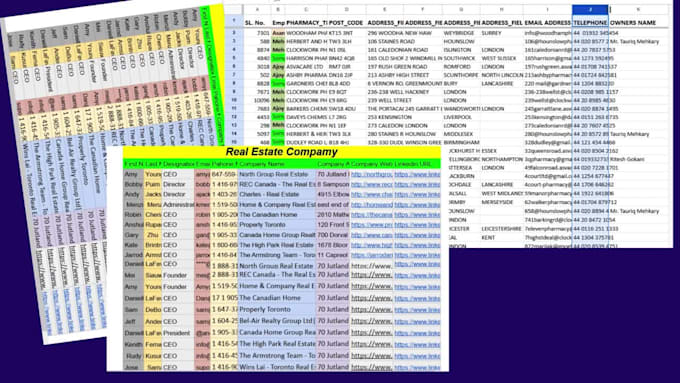Select address cell 8 Sampson
Screen dimensions: 680x383
tap(333, 184)
